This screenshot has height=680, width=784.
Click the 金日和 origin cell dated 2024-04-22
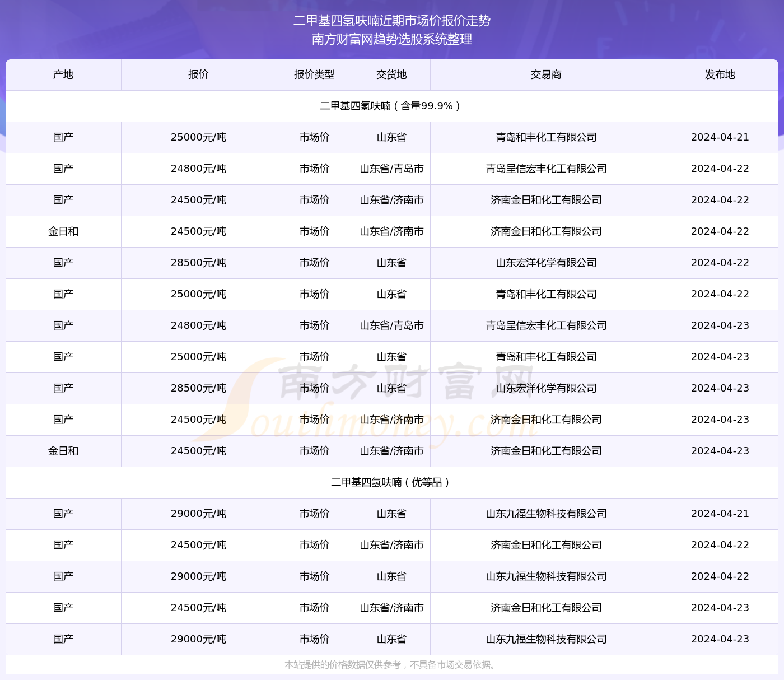point(63,231)
